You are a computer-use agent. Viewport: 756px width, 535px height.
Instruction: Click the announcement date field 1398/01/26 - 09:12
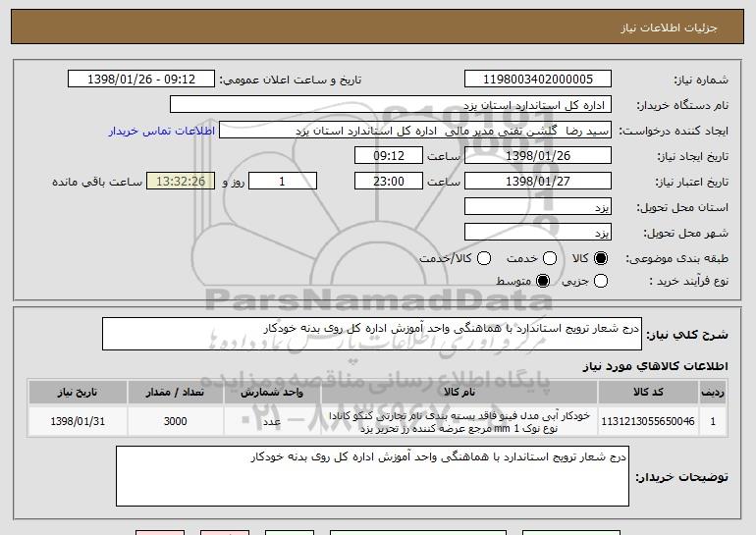141,80
